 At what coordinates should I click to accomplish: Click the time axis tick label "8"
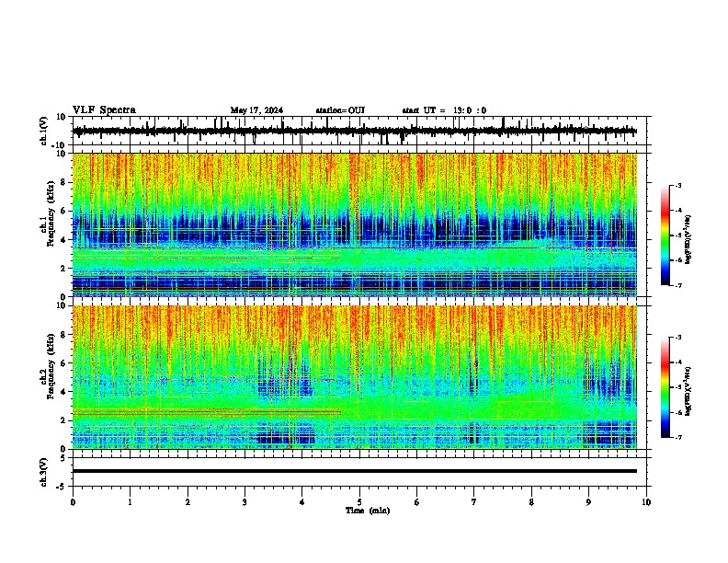531,502
